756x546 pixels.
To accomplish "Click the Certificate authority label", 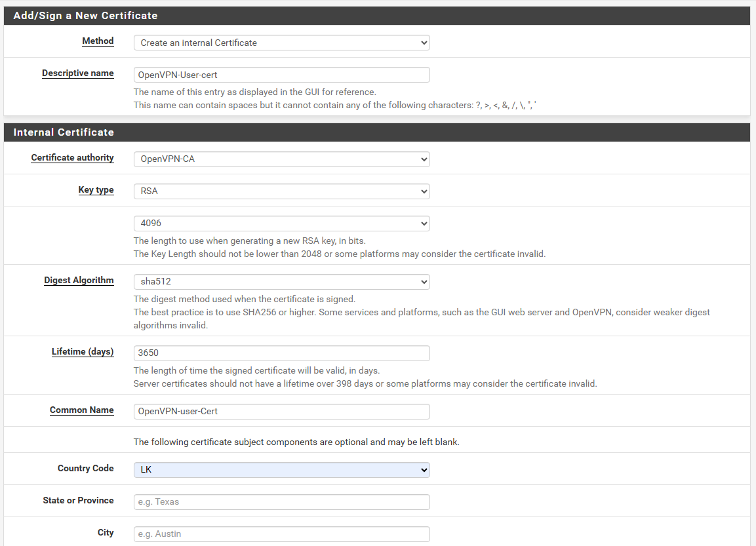I will coord(72,157).
